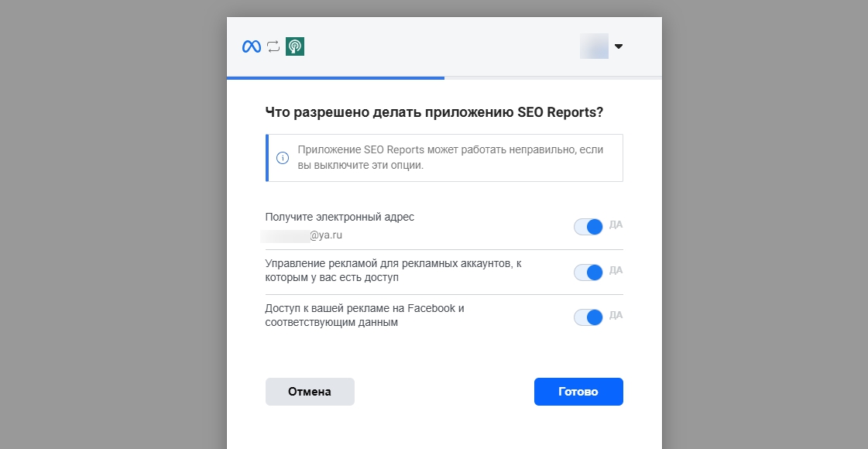Toggle off Facebook ads data access permission

tap(588, 317)
